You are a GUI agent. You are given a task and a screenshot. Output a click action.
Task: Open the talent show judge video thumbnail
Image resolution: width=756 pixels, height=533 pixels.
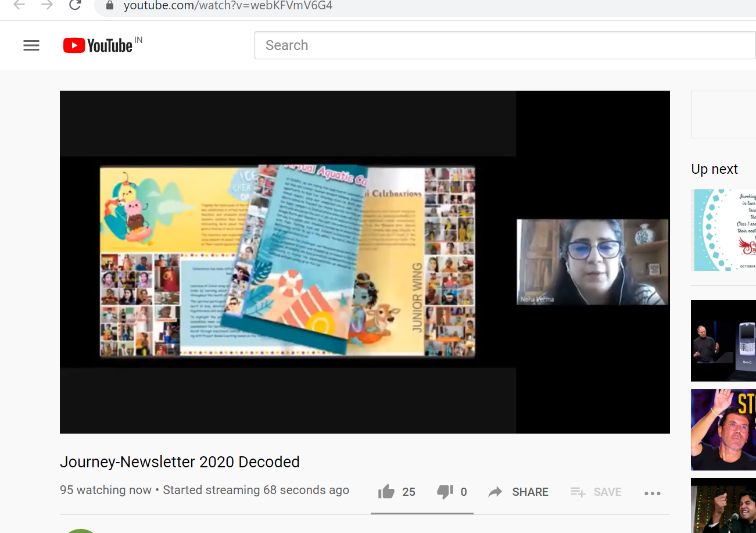click(723, 430)
